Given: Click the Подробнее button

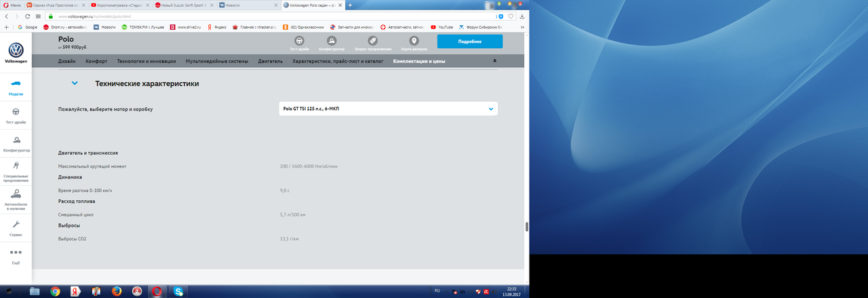Looking at the screenshot, I should pos(470,41).
